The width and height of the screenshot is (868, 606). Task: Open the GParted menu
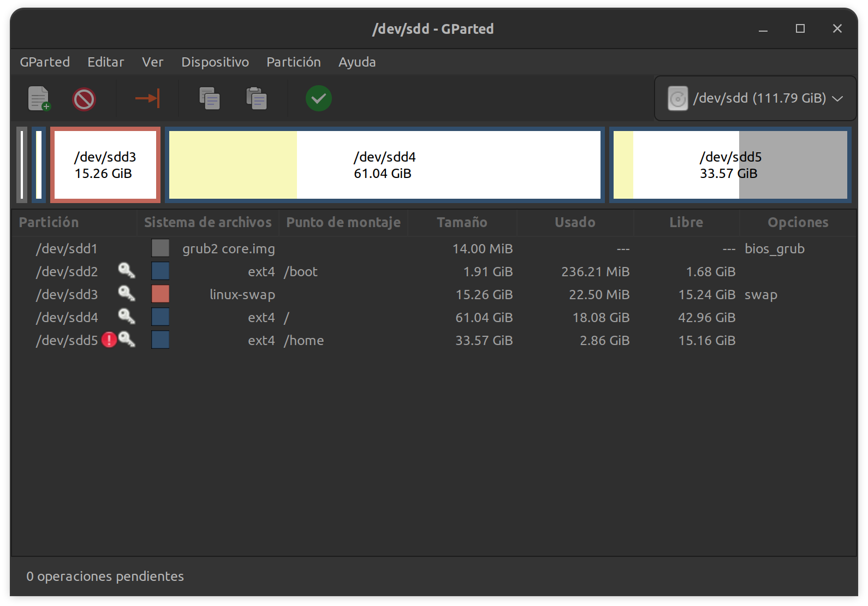pyautogui.click(x=45, y=62)
